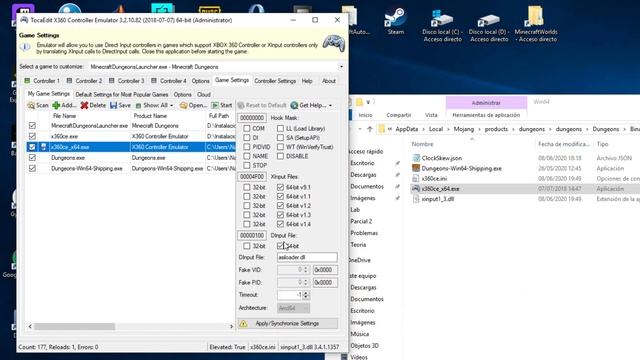Toggle the checkbox for Dungeons.exe row
Image resolution: width=640 pixels, height=360 pixels.
(x=32, y=158)
